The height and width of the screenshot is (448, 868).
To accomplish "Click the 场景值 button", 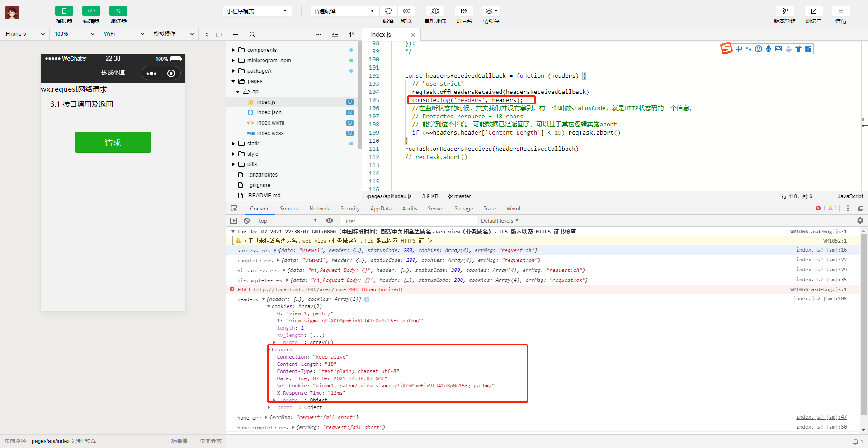I will click(179, 441).
